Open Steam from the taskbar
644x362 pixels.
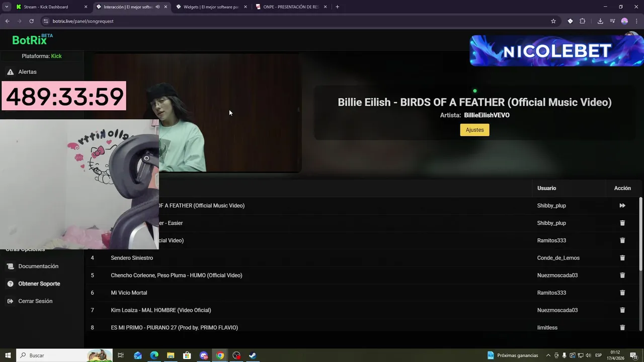pyautogui.click(x=253, y=355)
